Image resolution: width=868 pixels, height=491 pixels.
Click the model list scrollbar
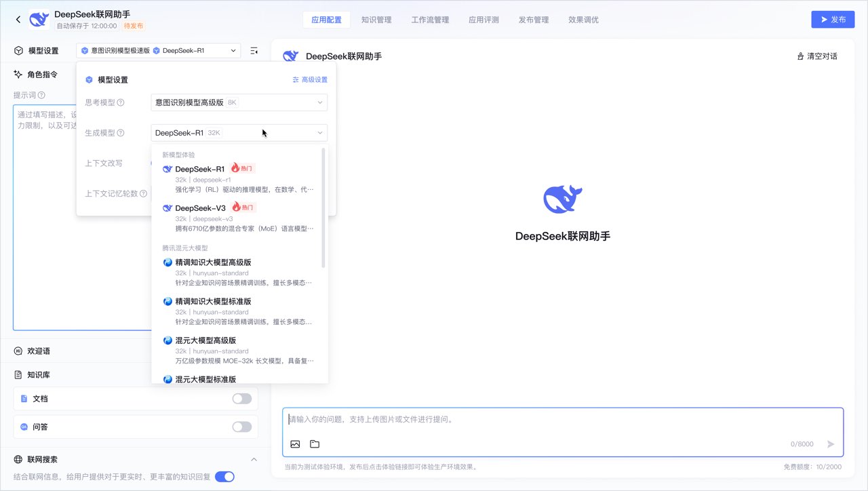pyautogui.click(x=323, y=208)
